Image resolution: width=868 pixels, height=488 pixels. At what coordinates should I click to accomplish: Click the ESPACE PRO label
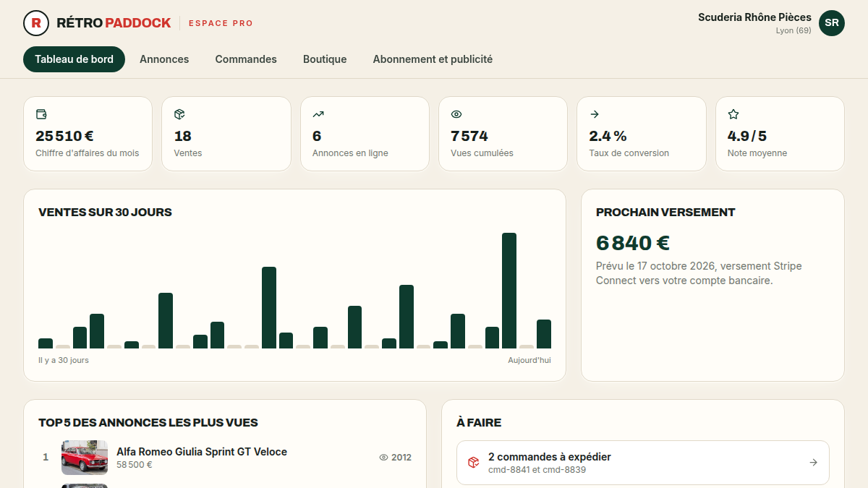221,23
